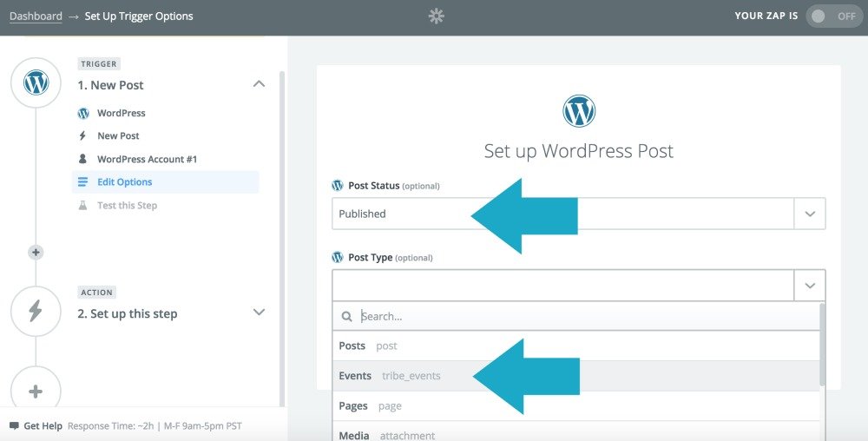
Task: Select the WordPress app item in sidebar
Action: pyautogui.click(x=122, y=113)
